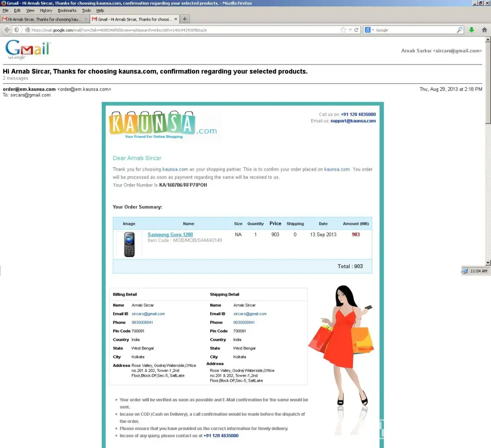Click the reload page icon in address bar
Screen dimensions: 491x448
(x=356, y=30)
